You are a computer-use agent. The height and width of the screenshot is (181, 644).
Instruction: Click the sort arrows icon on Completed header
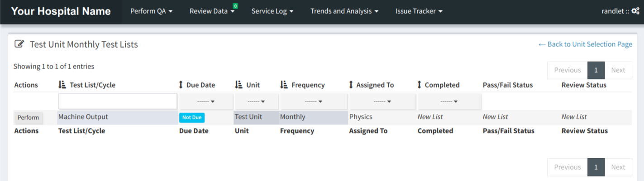click(x=420, y=85)
